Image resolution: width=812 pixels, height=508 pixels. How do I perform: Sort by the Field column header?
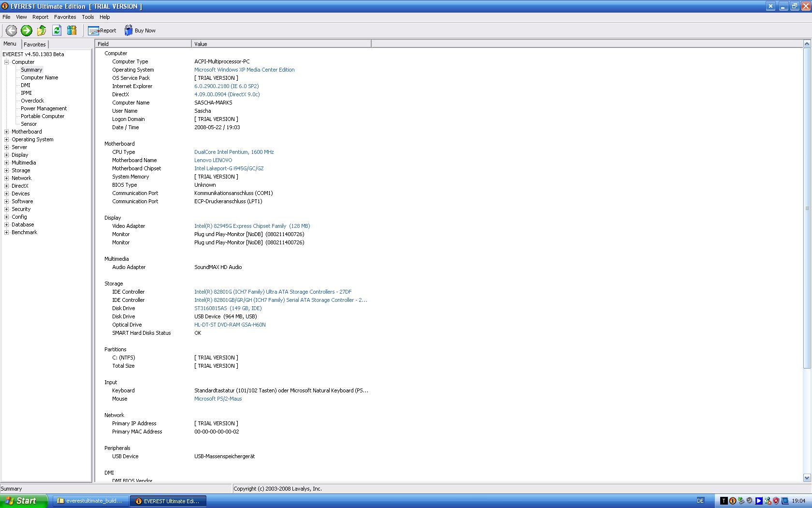pos(144,44)
